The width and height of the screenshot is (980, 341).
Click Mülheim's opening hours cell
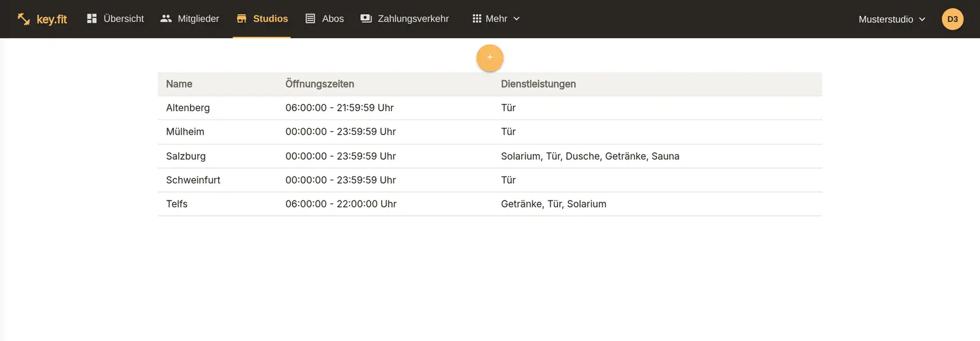(341, 132)
